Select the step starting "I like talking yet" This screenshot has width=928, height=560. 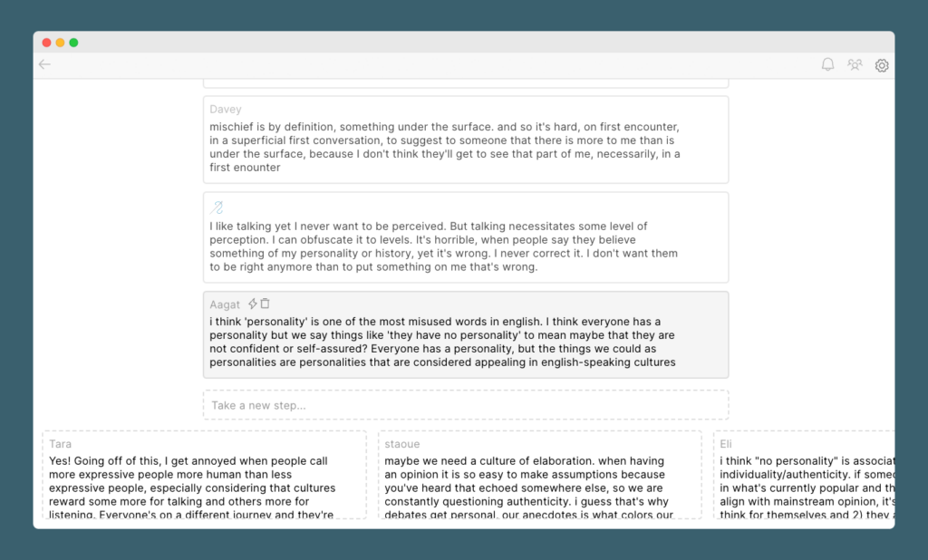click(x=466, y=237)
